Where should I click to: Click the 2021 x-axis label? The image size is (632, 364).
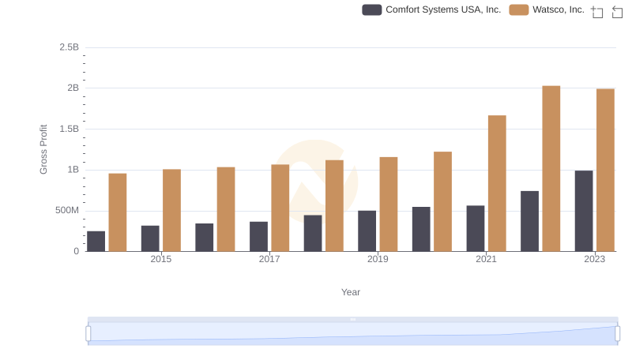tap(486, 259)
